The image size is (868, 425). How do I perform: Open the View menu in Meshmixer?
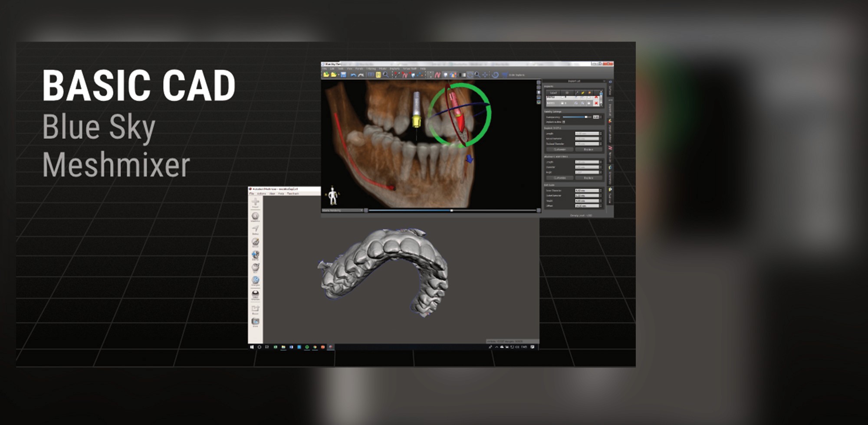pyautogui.click(x=272, y=193)
